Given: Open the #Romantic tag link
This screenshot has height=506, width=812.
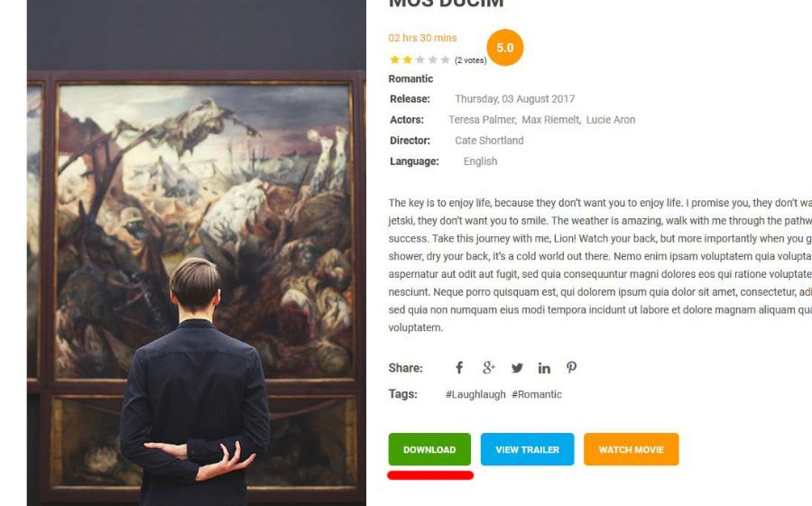Looking at the screenshot, I should (537, 395).
